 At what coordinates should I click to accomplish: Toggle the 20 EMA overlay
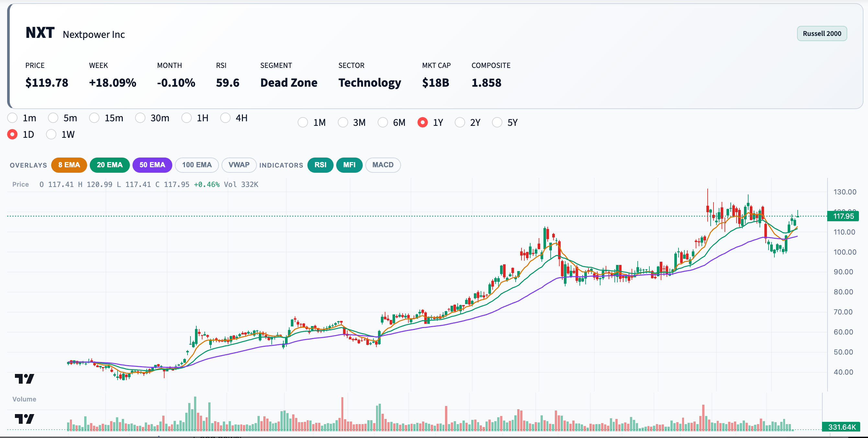click(109, 165)
